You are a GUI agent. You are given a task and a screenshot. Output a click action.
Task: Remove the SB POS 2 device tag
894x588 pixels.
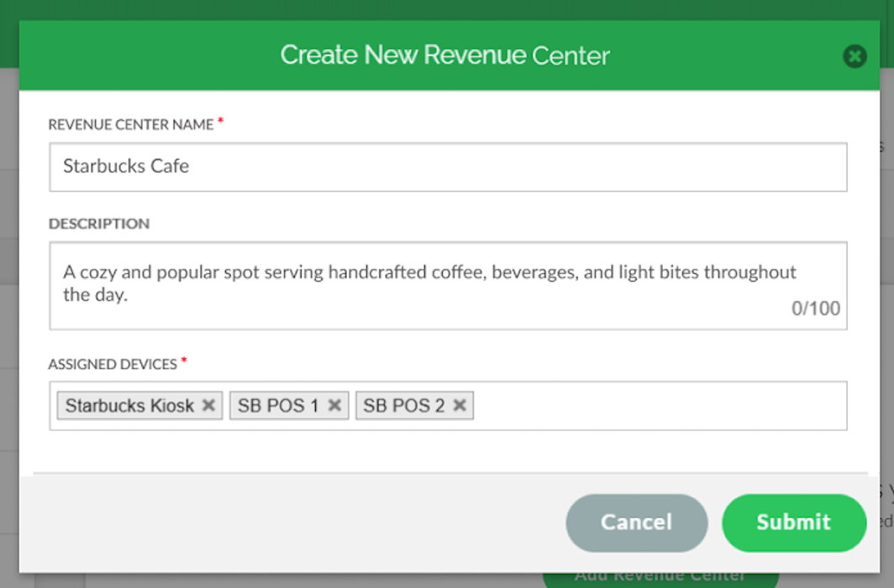460,405
